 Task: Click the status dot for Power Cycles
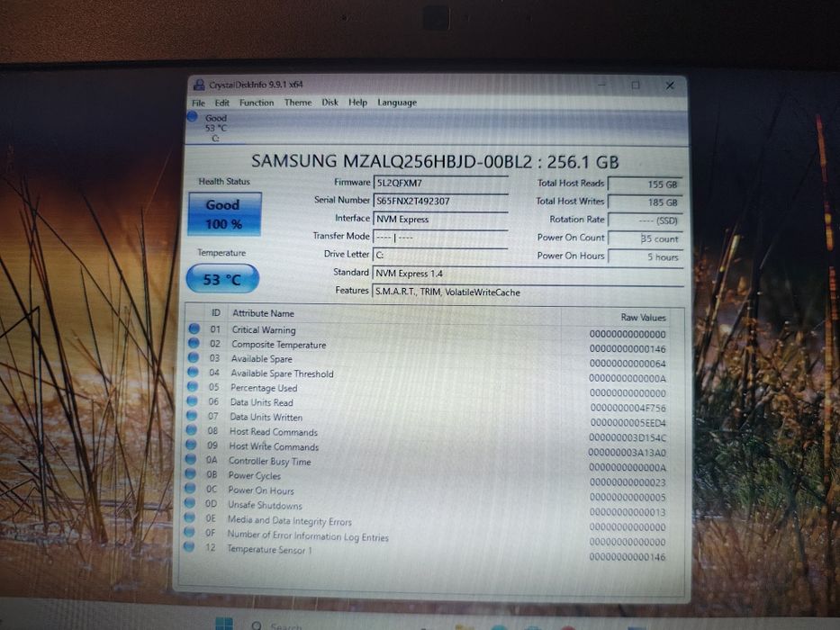(190, 473)
